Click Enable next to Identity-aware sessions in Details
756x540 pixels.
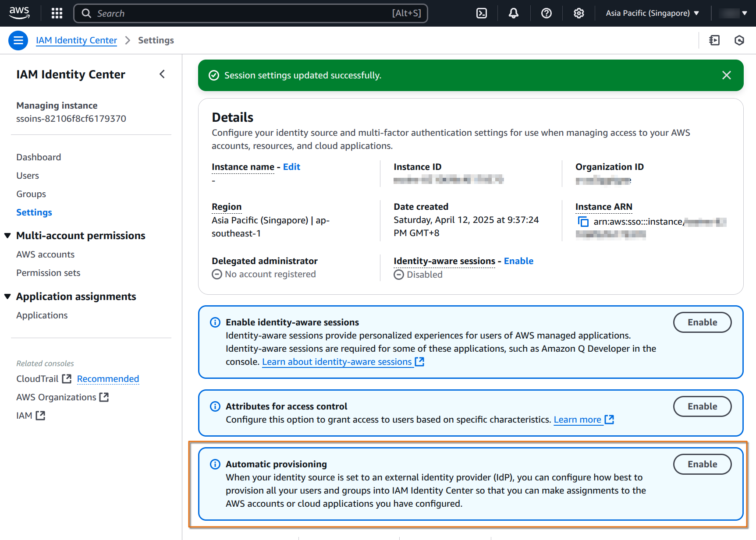click(x=518, y=261)
